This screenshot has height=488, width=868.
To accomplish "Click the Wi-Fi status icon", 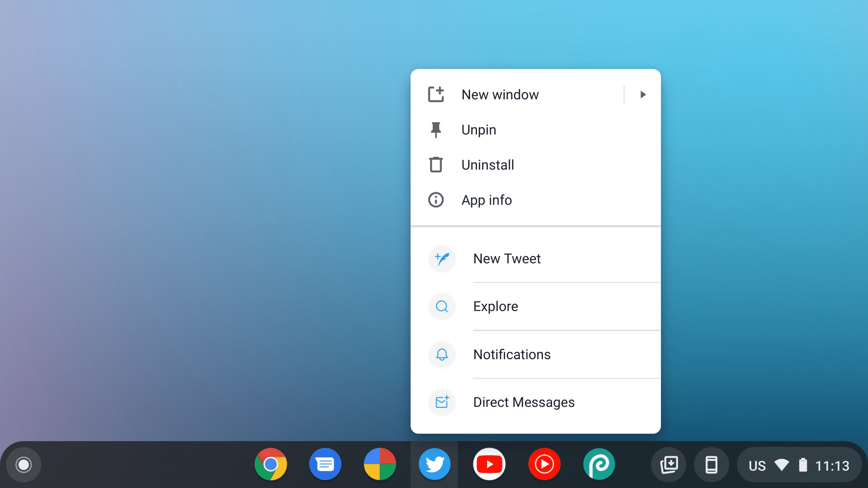I will 782,464.
